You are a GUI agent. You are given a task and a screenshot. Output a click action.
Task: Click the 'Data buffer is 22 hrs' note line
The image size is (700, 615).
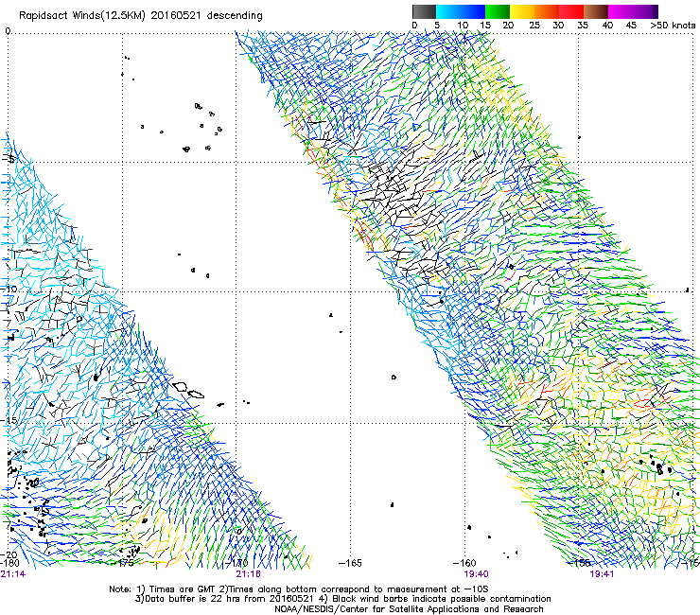click(x=342, y=599)
